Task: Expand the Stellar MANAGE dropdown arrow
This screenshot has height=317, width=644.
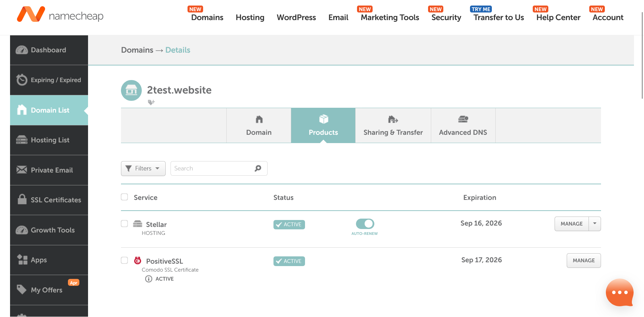Action: click(x=595, y=224)
